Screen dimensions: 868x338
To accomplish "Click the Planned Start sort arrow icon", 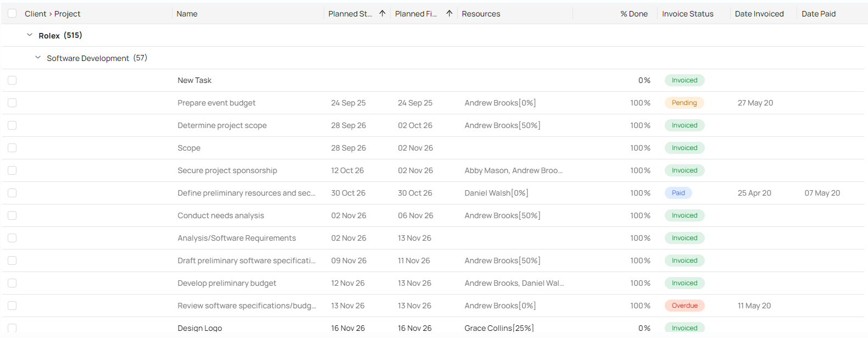I will pyautogui.click(x=382, y=14).
